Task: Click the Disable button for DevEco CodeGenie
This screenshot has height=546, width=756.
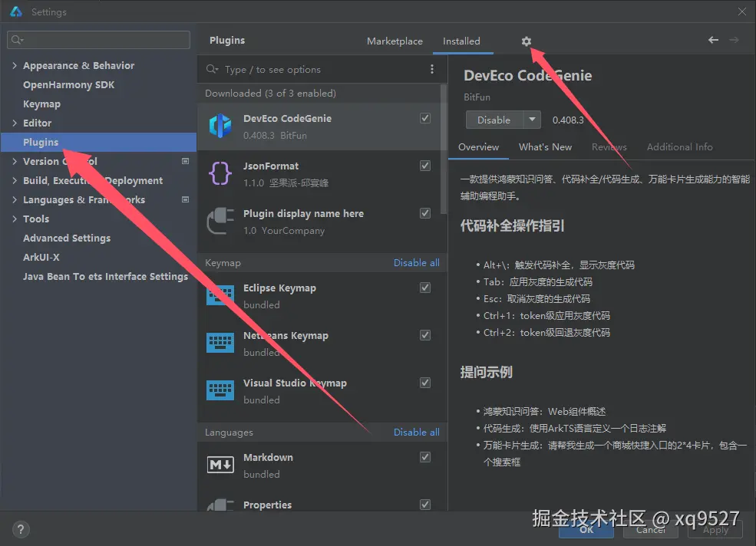Action: click(x=494, y=120)
